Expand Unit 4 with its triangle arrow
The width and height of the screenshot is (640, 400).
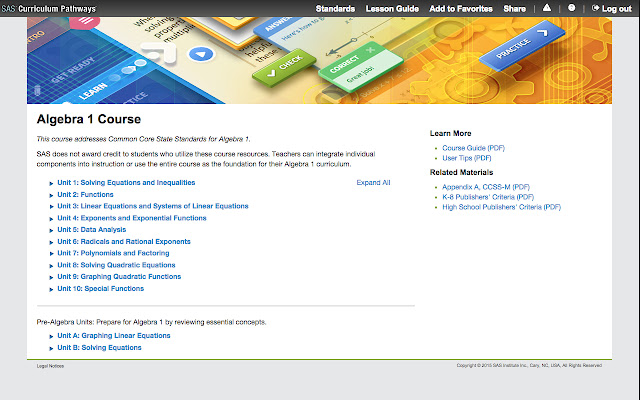(51, 219)
